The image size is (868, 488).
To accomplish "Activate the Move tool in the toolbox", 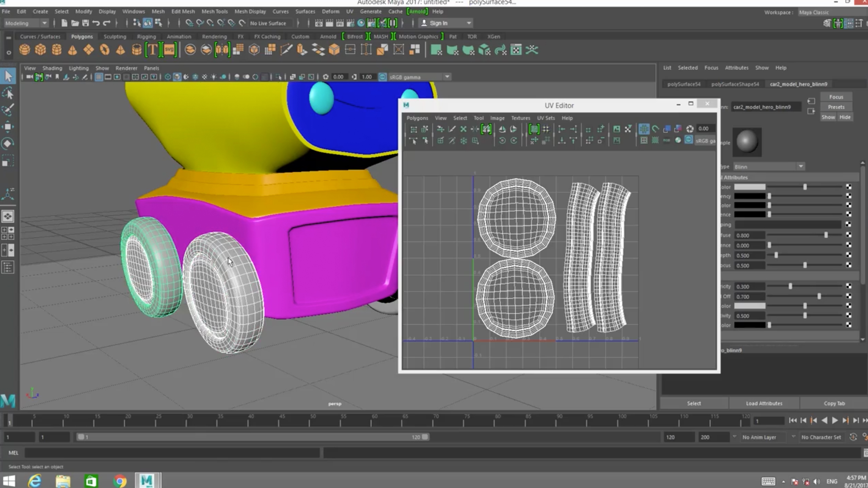I will pyautogui.click(x=8, y=127).
